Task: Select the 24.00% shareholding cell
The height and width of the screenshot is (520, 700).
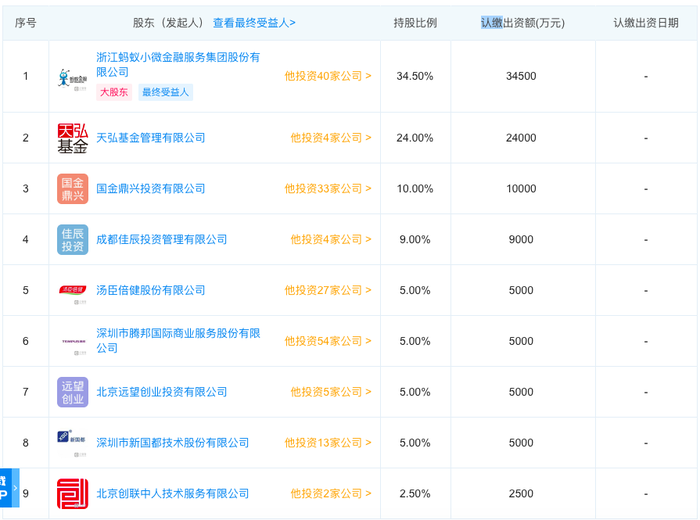Action: [415, 138]
